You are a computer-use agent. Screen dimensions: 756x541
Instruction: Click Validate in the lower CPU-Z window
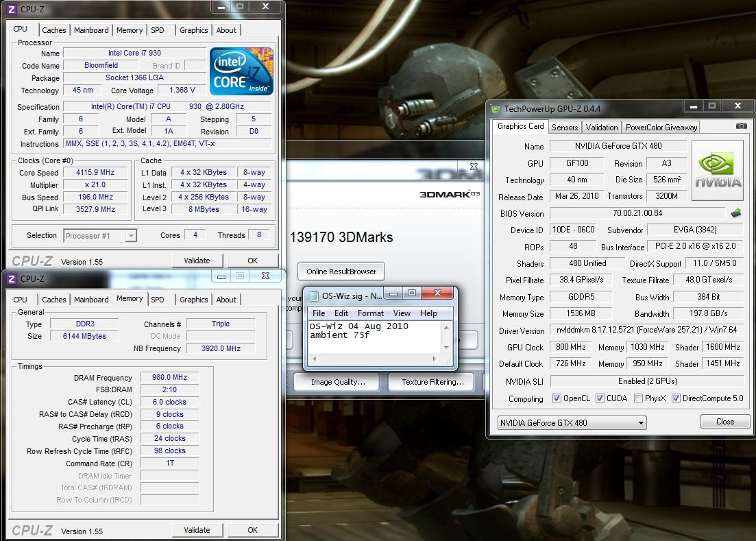click(x=197, y=530)
